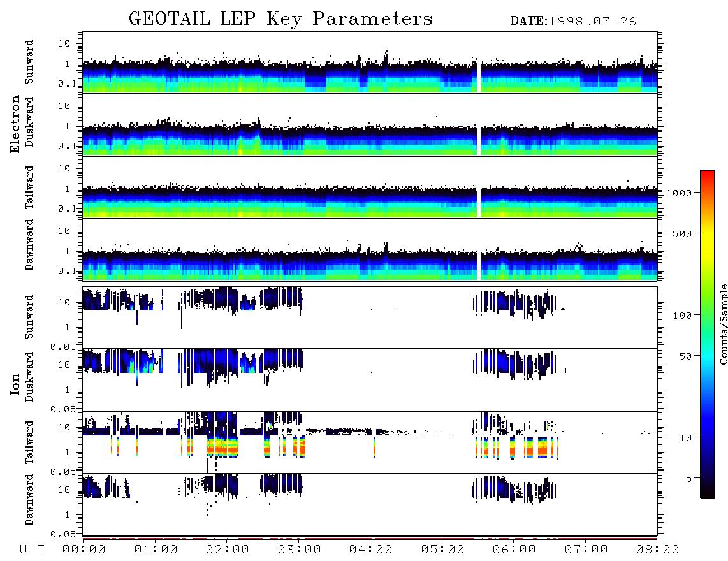The height and width of the screenshot is (561, 728).
Task: Click the Ion "Duskward" panel label
Action: (x=29, y=377)
